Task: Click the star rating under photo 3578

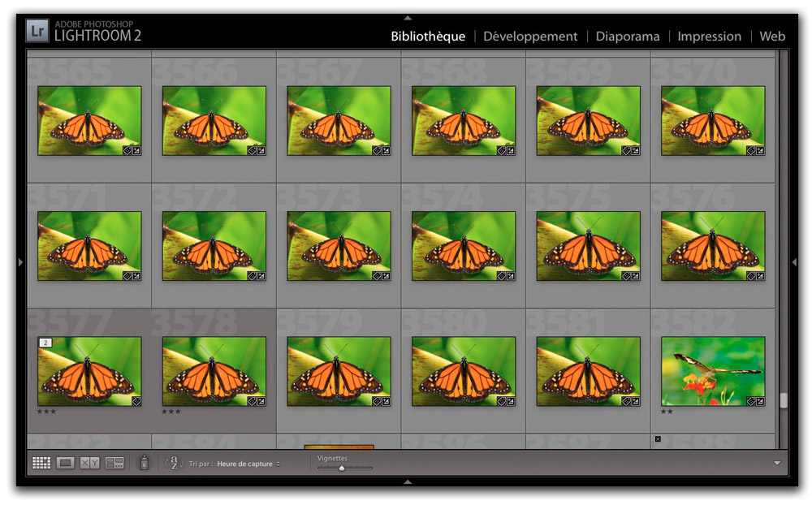Action: pos(171,412)
